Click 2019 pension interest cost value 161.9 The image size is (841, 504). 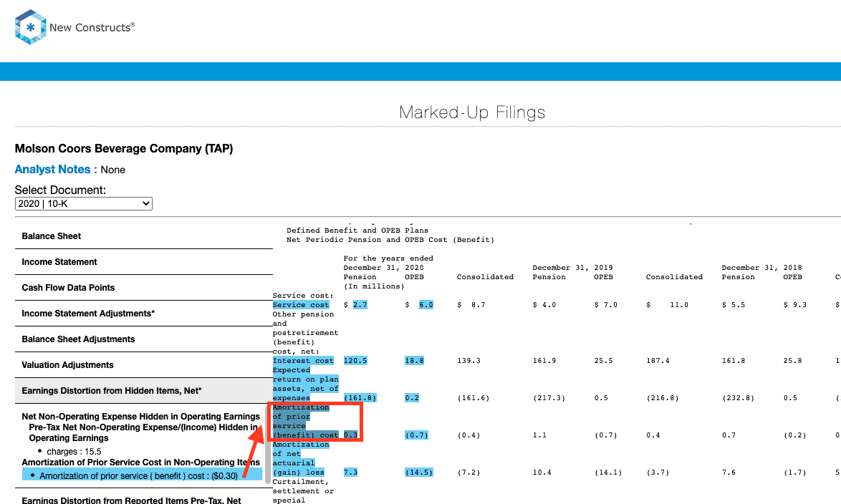click(x=544, y=360)
